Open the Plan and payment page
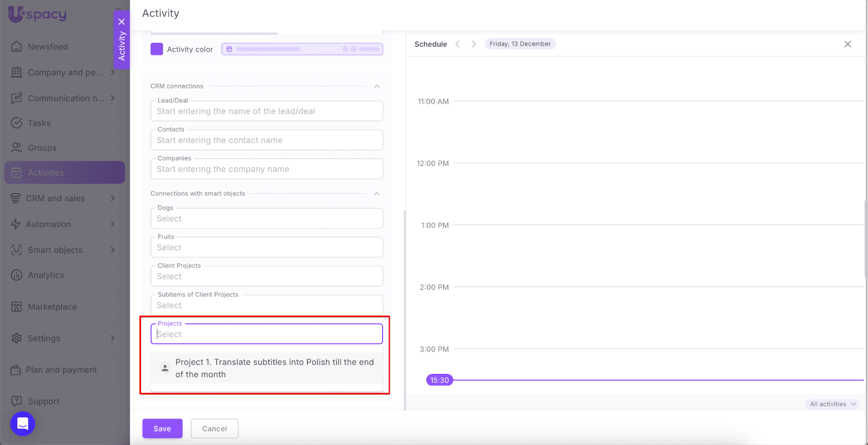This screenshot has height=445, width=868. (x=61, y=370)
